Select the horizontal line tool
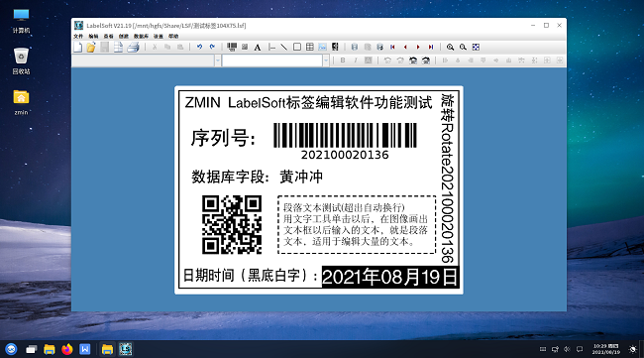 [271, 47]
